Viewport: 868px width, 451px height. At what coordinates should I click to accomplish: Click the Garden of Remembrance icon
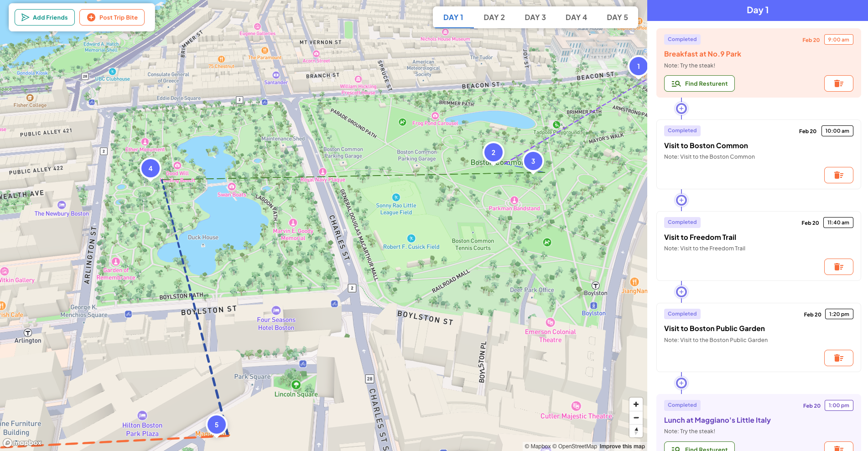click(116, 261)
